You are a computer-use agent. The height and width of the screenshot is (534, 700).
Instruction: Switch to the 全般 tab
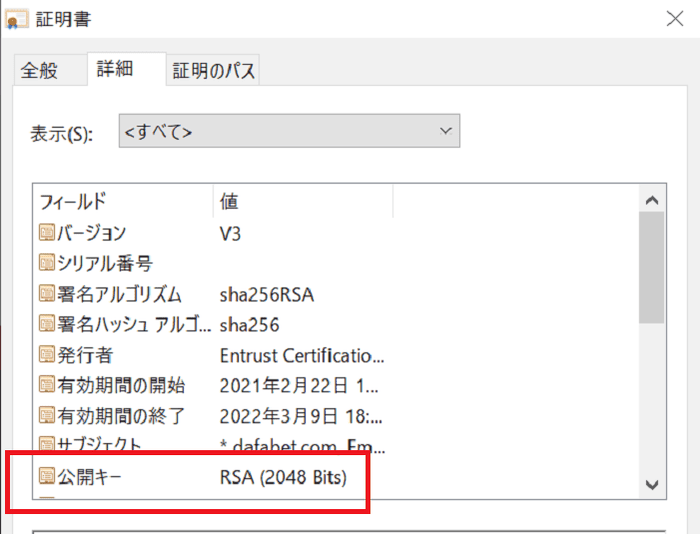40,71
